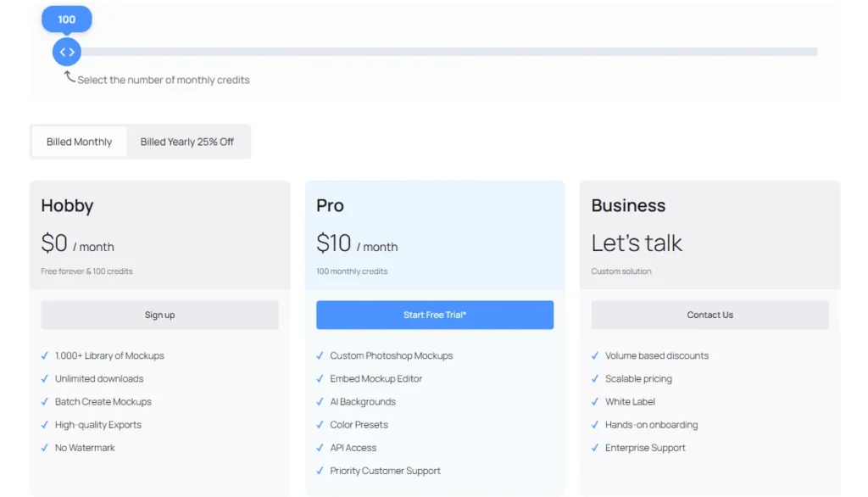This screenshot has width=868, height=497.
Task: Click checkmark beside High-quality Exports
Action: point(45,425)
